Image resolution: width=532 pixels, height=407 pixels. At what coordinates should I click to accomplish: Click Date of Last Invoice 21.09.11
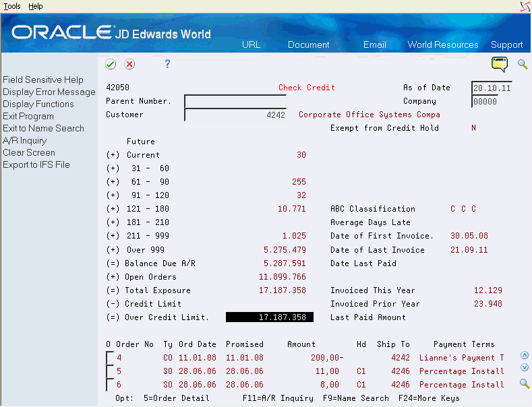[469, 250]
